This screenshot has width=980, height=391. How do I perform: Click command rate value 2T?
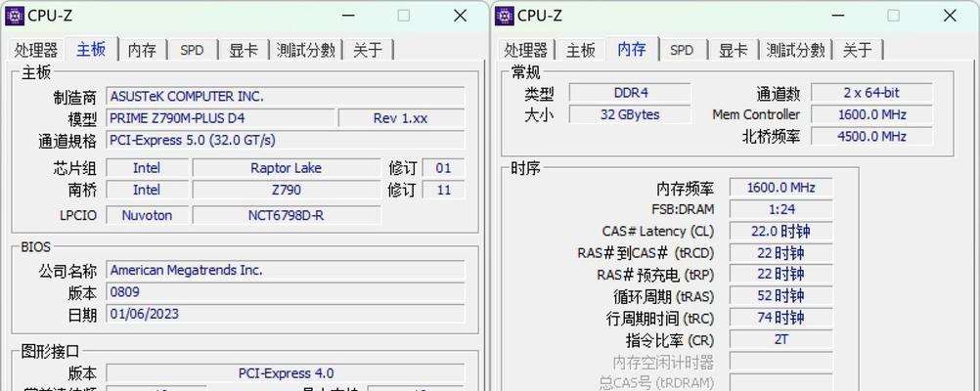click(x=781, y=340)
